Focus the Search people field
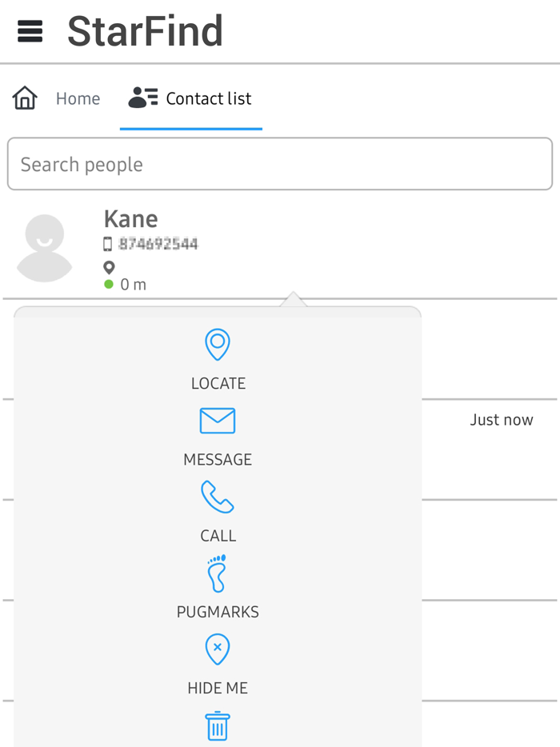Viewport: 560px width, 747px height. coord(280,165)
